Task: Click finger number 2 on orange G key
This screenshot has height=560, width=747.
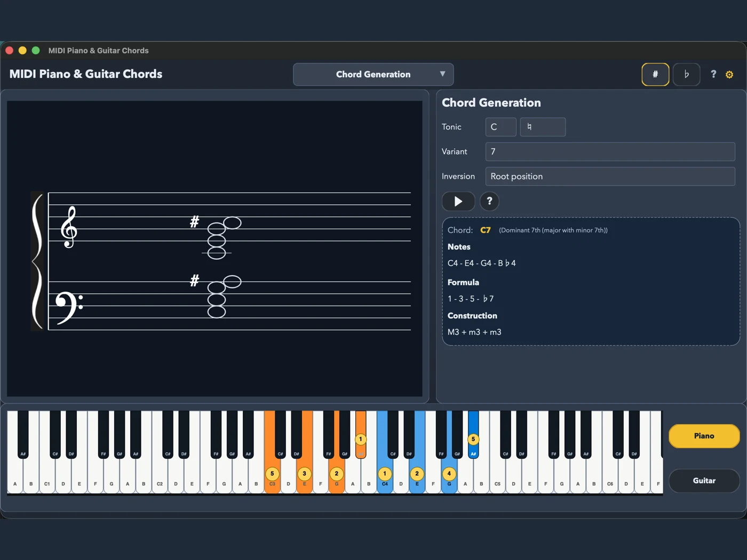Action: [337, 474]
